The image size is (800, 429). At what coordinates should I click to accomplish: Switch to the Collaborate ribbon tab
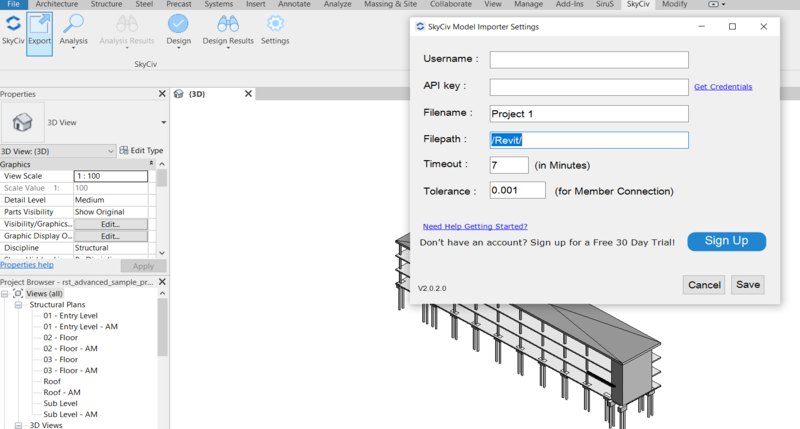tap(451, 4)
